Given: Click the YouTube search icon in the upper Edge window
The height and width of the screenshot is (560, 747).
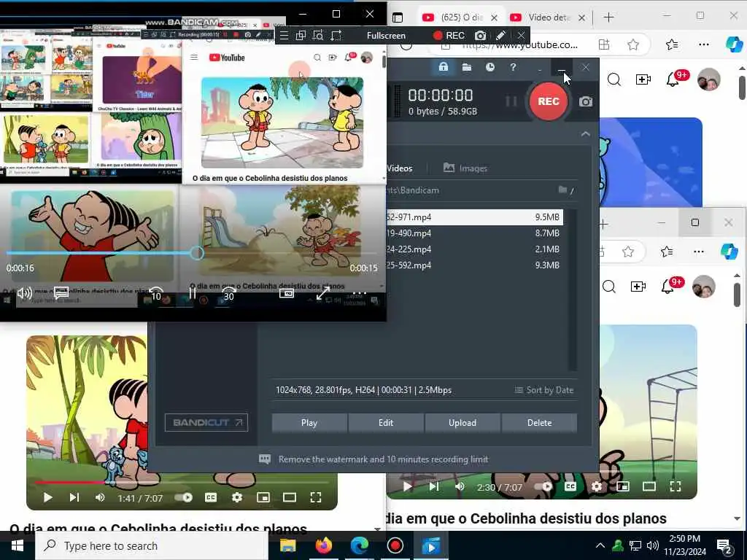Looking at the screenshot, I should coord(614,79).
